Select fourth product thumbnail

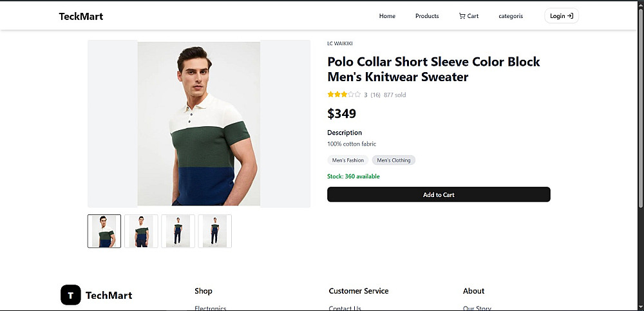tap(214, 231)
